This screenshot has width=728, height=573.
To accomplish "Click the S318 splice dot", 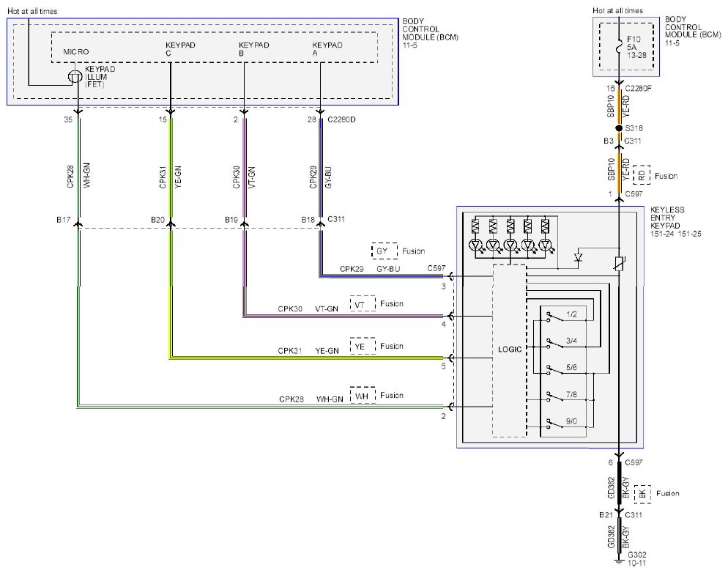I will (618, 127).
